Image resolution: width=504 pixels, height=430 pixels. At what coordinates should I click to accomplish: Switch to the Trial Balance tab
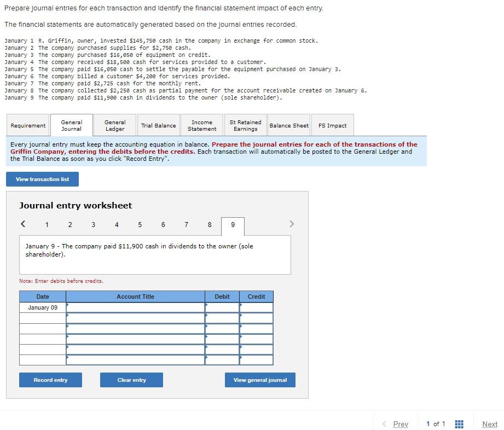158,125
